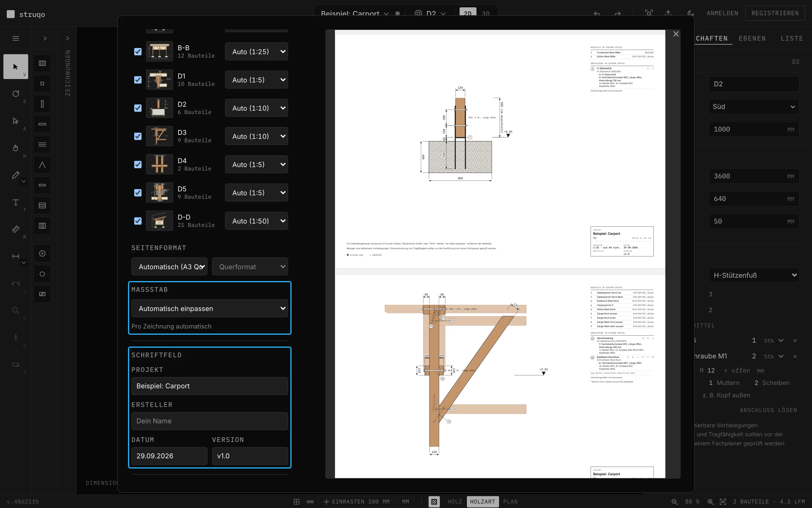This screenshot has width=812, height=508.
Task: Click the zoom in magnifier
Action: pos(710,502)
